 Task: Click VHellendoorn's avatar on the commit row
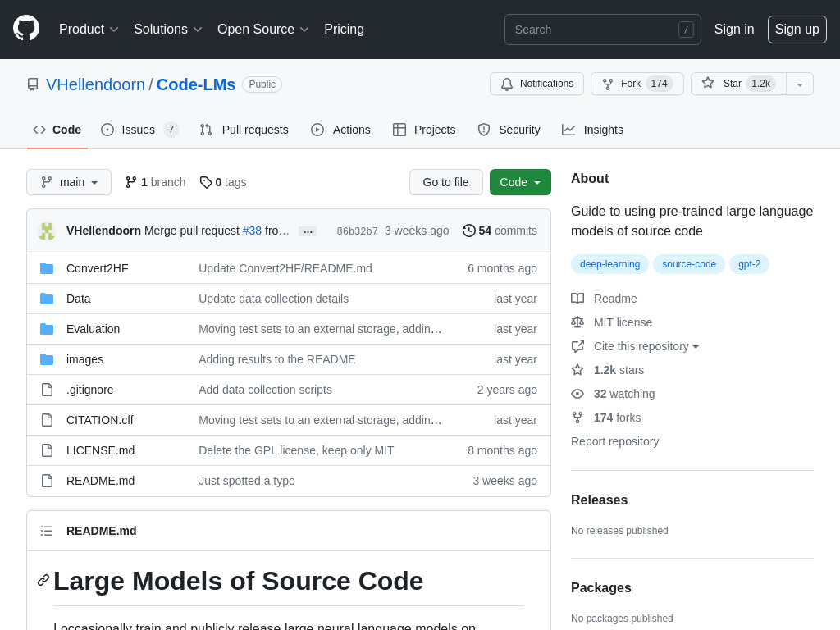click(47, 231)
